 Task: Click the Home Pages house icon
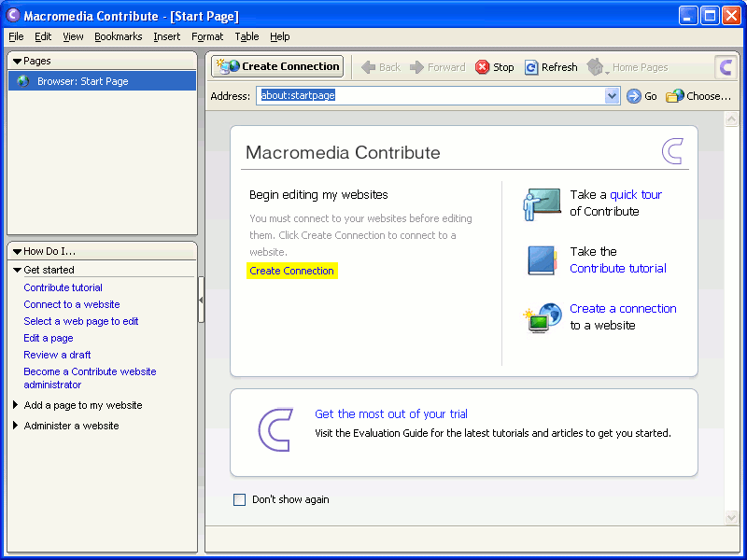[x=595, y=66]
